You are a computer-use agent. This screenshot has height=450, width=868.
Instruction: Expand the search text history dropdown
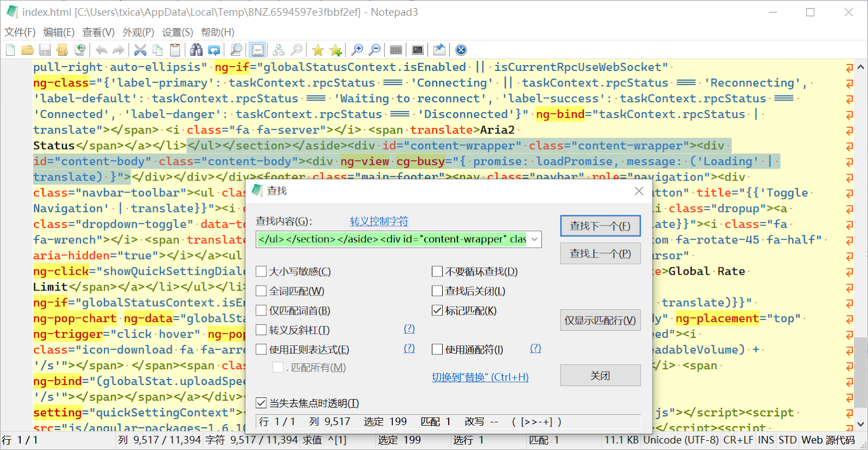(x=534, y=239)
